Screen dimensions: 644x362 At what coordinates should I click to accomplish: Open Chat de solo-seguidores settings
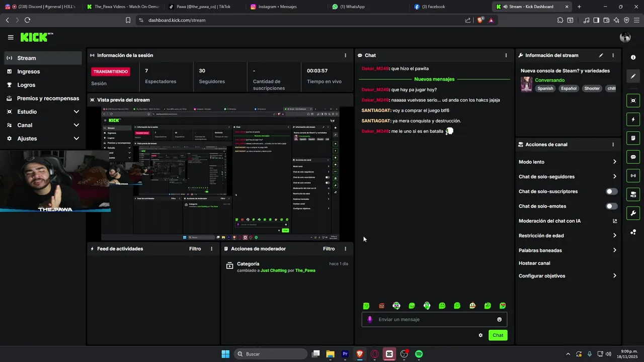coord(568,176)
